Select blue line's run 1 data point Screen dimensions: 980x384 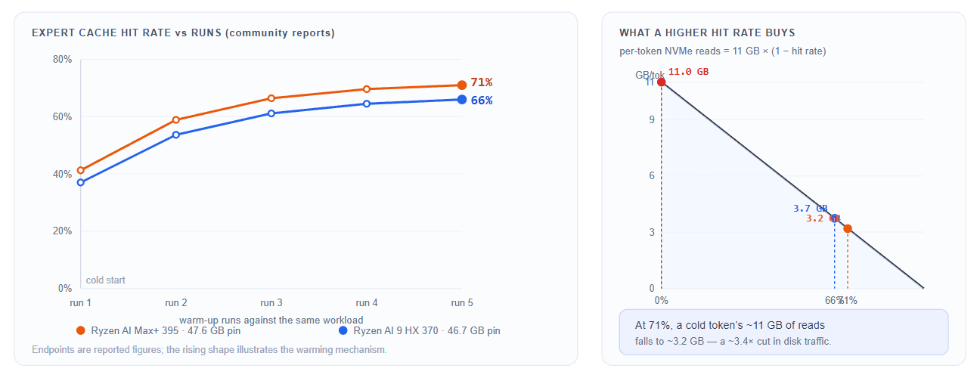(x=81, y=182)
